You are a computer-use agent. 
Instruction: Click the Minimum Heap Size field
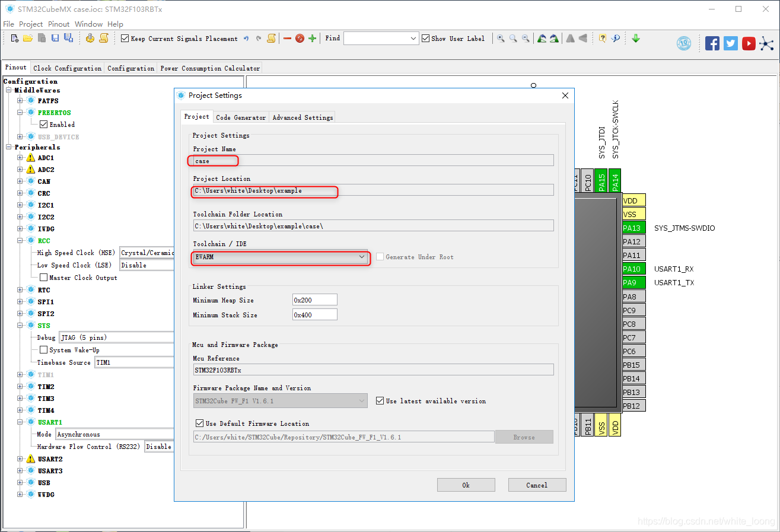tap(314, 300)
